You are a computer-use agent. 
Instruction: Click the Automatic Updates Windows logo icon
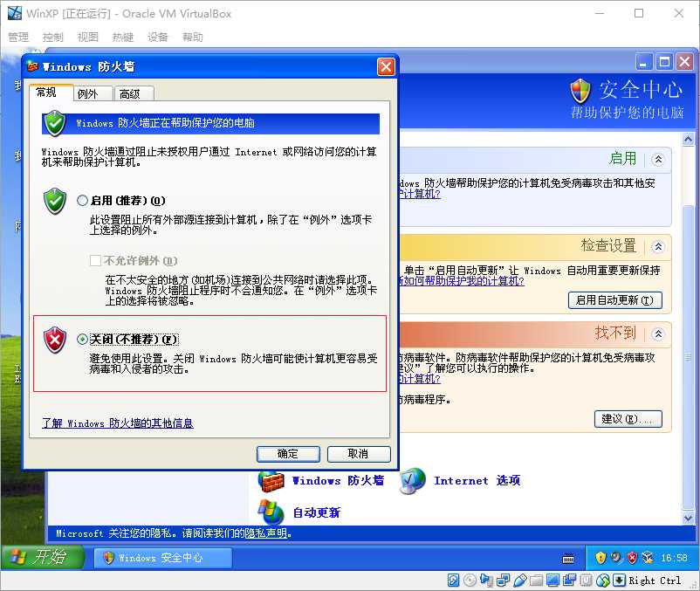pyautogui.click(x=271, y=512)
